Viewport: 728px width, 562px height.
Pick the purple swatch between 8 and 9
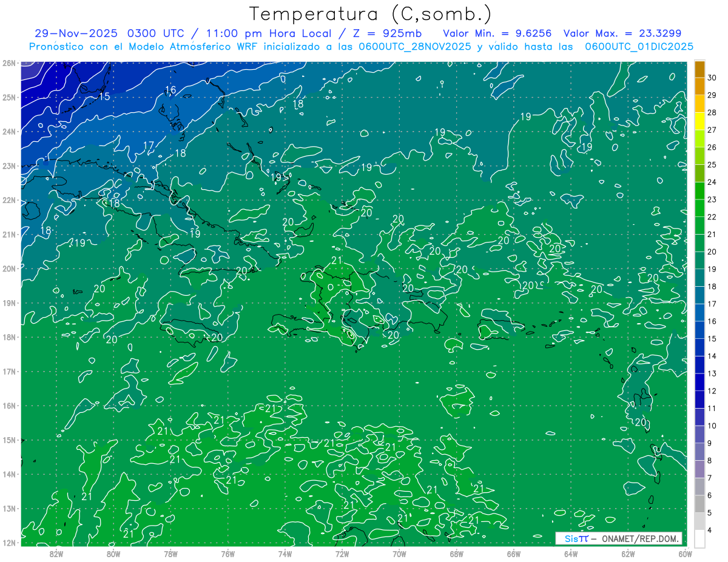click(699, 452)
